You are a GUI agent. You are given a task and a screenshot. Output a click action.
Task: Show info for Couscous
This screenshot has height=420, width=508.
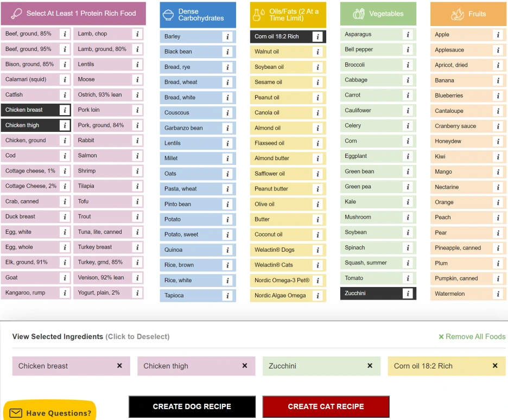point(227,113)
